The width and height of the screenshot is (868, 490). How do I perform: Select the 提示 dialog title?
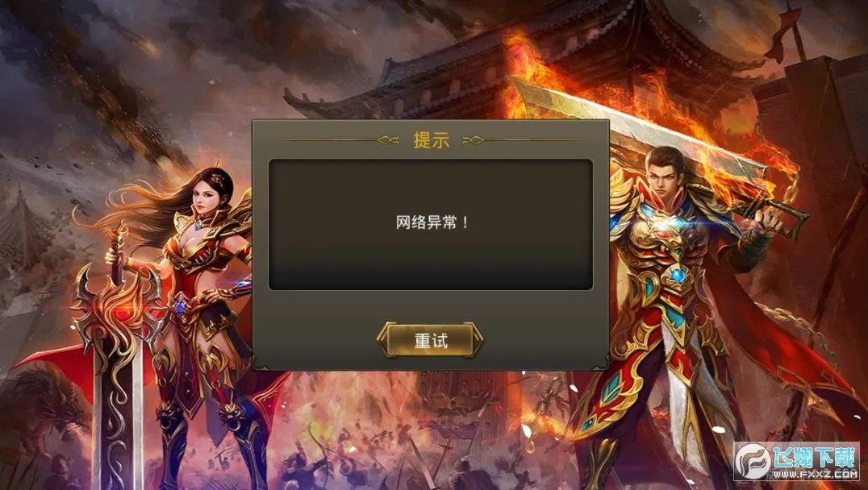click(431, 140)
